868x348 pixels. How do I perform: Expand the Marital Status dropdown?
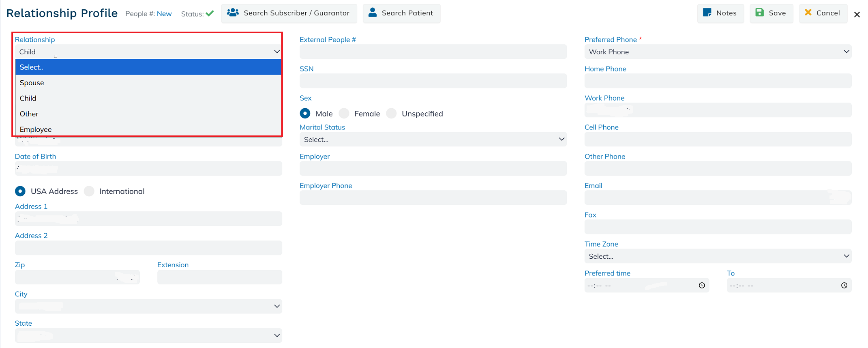(433, 140)
